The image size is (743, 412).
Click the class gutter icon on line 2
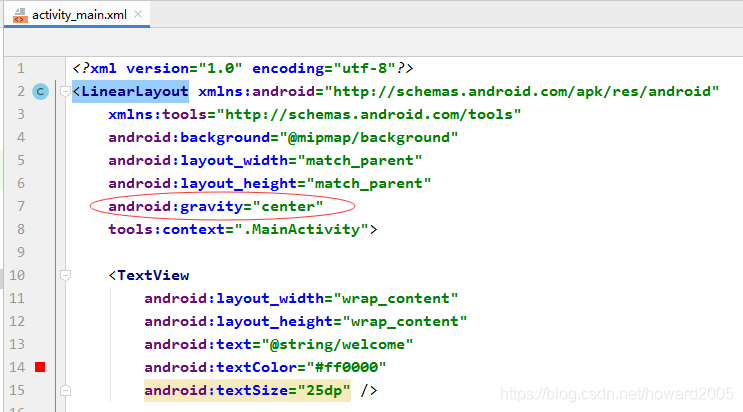coord(40,92)
